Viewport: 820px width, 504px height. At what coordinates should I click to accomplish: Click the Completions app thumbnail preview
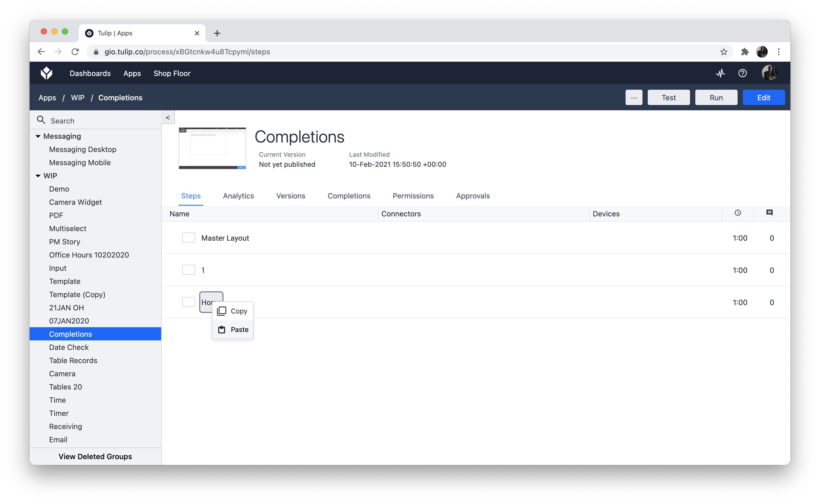click(x=212, y=148)
